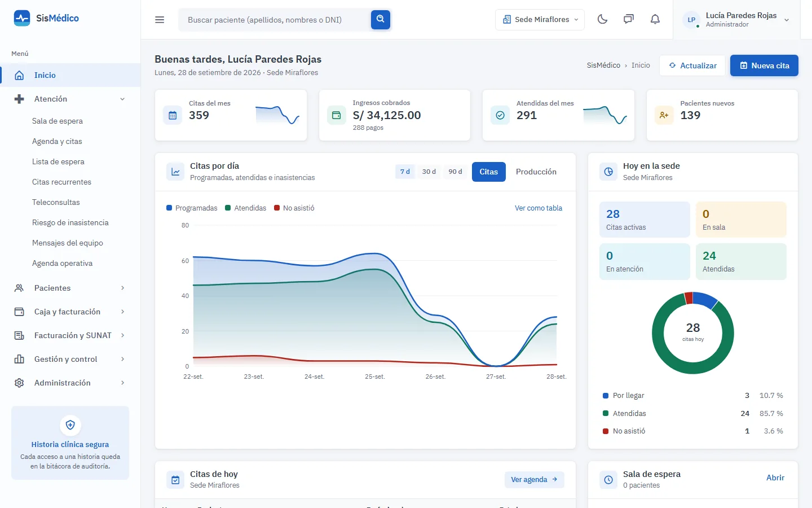This screenshot has width=812, height=508.
Task: Click the Citas de hoy calendar icon
Action: (x=175, y=480)
